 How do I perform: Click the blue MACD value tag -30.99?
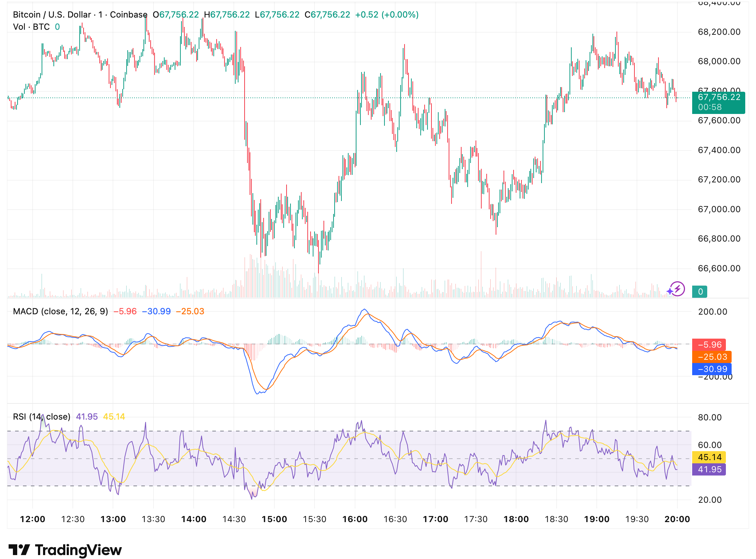tap(712, 369)
